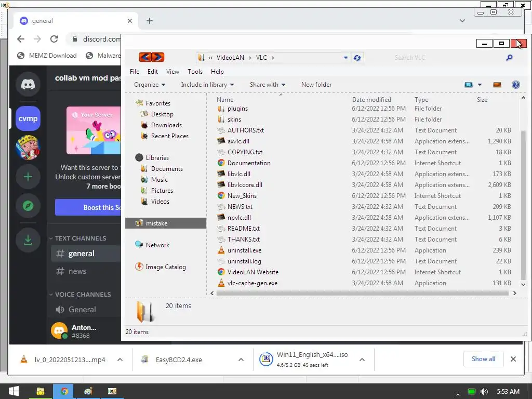The width and height of the screenshot is (532, 399).
Task: Click the horizontal scrollbar in file list
Action: [x=362, y=293]
